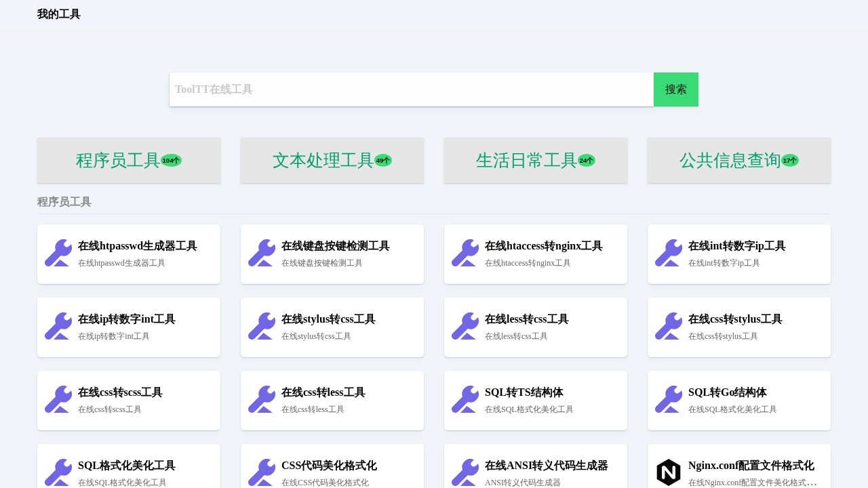
Task: Click the wrench icon on 在线键盘按键检测工具 card
Action: (x=261, y=253)
